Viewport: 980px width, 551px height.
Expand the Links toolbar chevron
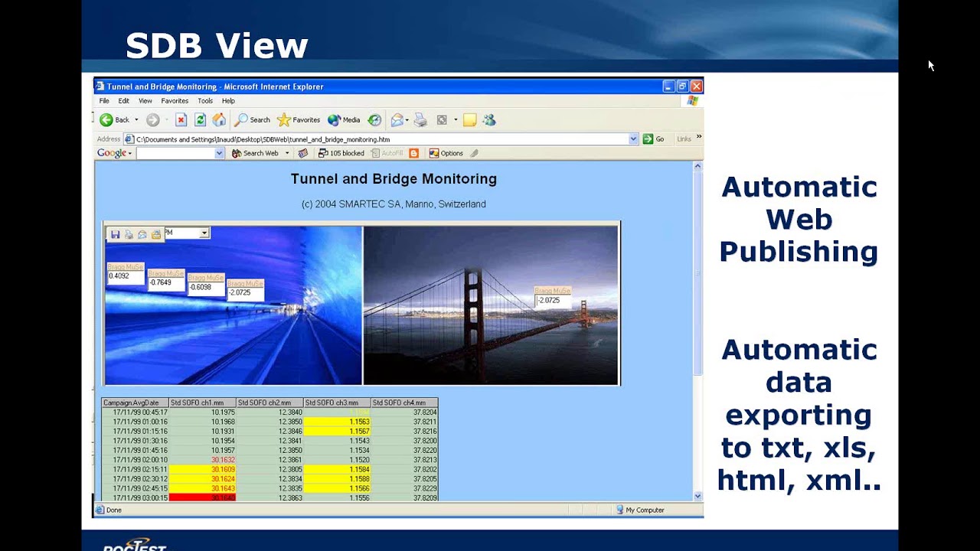click(698, 138)
